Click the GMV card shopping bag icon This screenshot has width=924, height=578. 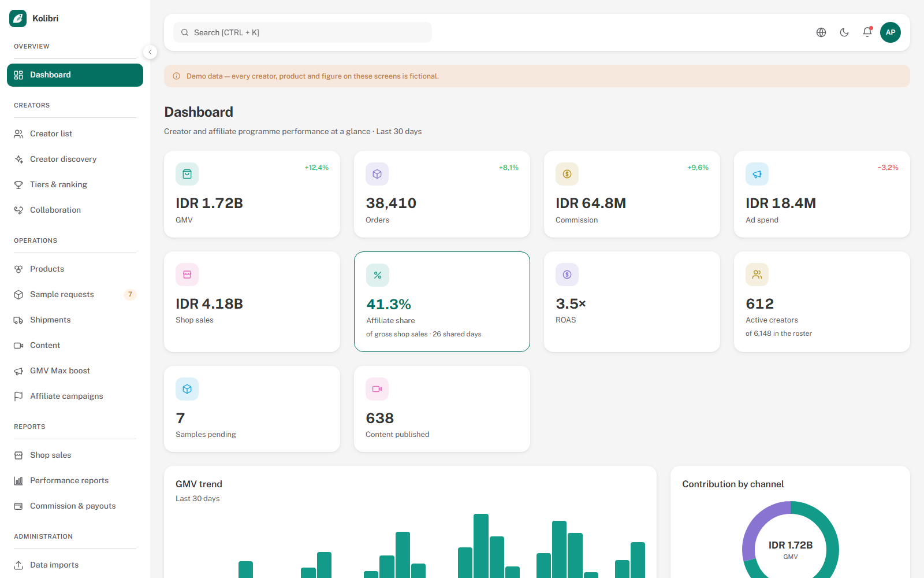coord(187,174)
